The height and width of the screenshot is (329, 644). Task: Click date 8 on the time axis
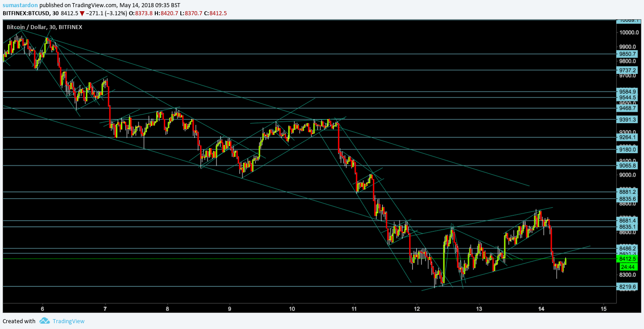[x=167, y=309]
